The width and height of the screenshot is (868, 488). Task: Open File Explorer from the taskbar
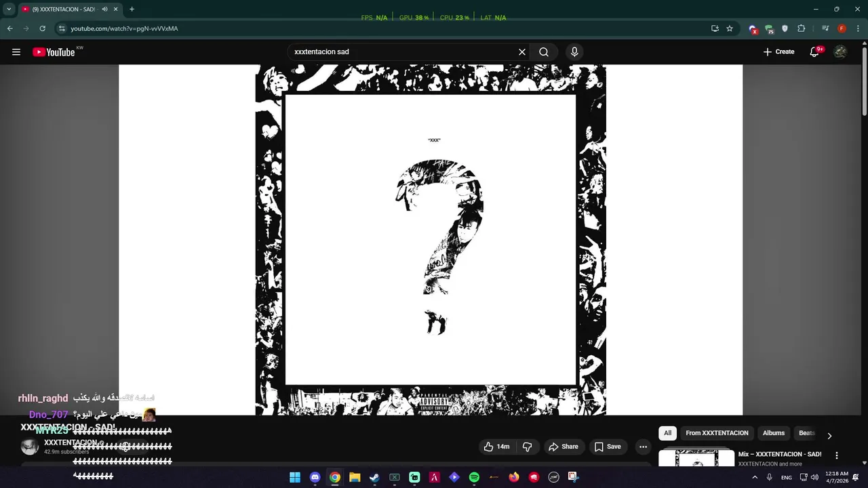click(x=355, y=477)
